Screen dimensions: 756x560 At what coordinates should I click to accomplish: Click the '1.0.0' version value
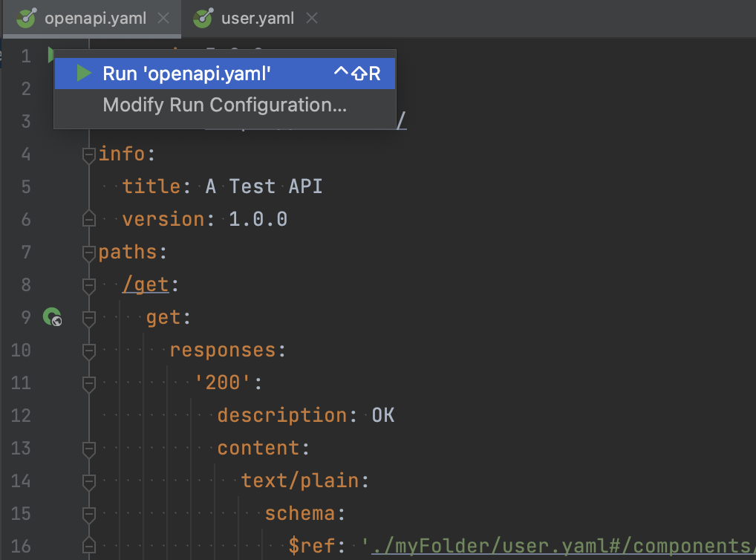(258, 219)
